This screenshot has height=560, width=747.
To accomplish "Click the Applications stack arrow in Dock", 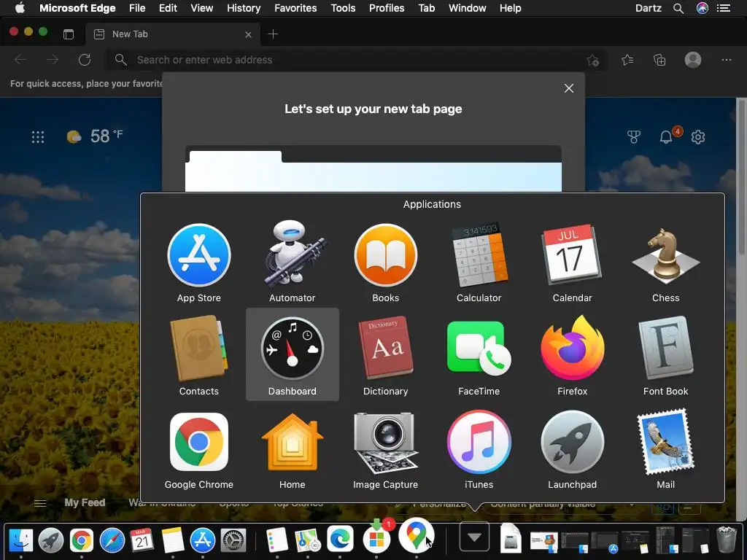I will coord(474,537).
